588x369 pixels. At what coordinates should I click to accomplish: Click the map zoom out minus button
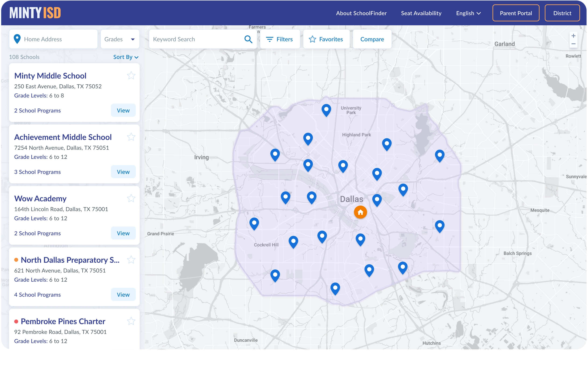coord(573,44)
